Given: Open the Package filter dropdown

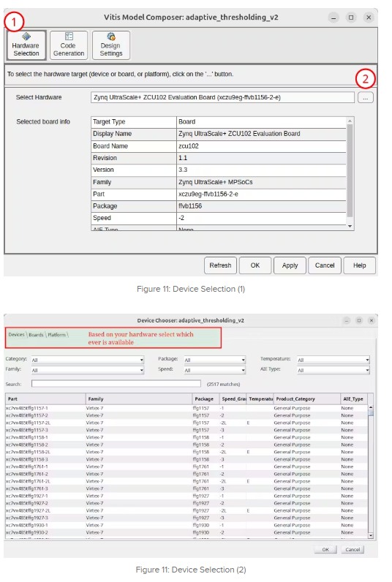Looking at the screenshot, I should pyautogui.click(x=214, y=360).
